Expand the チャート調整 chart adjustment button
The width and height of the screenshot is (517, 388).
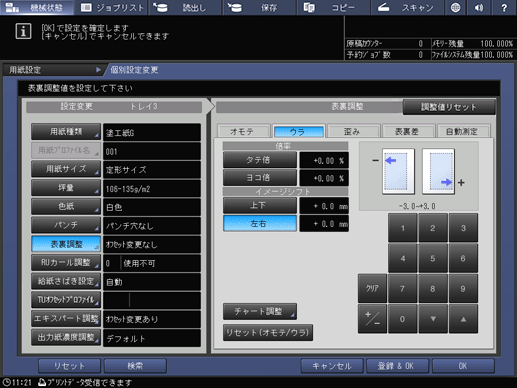coord(260,311)
